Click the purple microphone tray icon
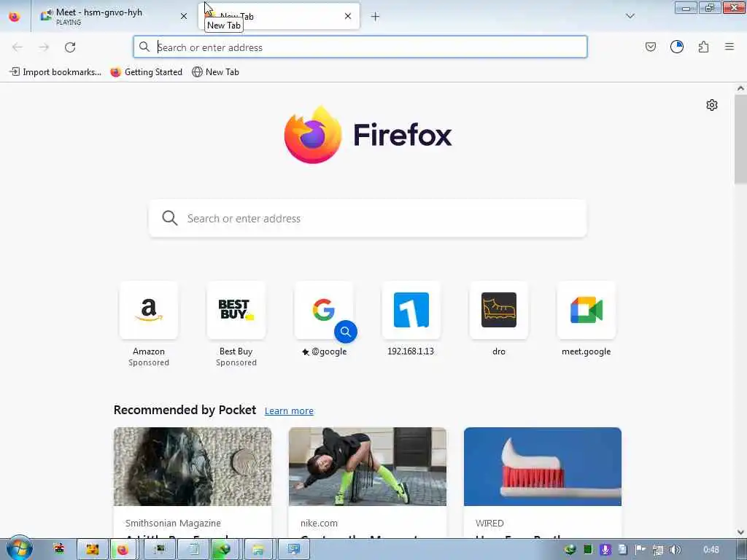This screenshot has width=747, height=560. (605, 550)
